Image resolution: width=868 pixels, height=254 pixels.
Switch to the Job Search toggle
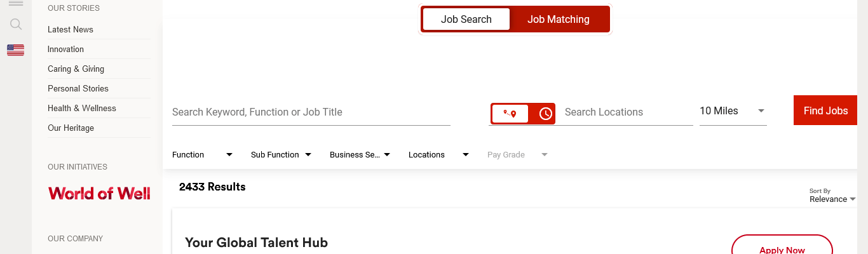click(466, 19)
